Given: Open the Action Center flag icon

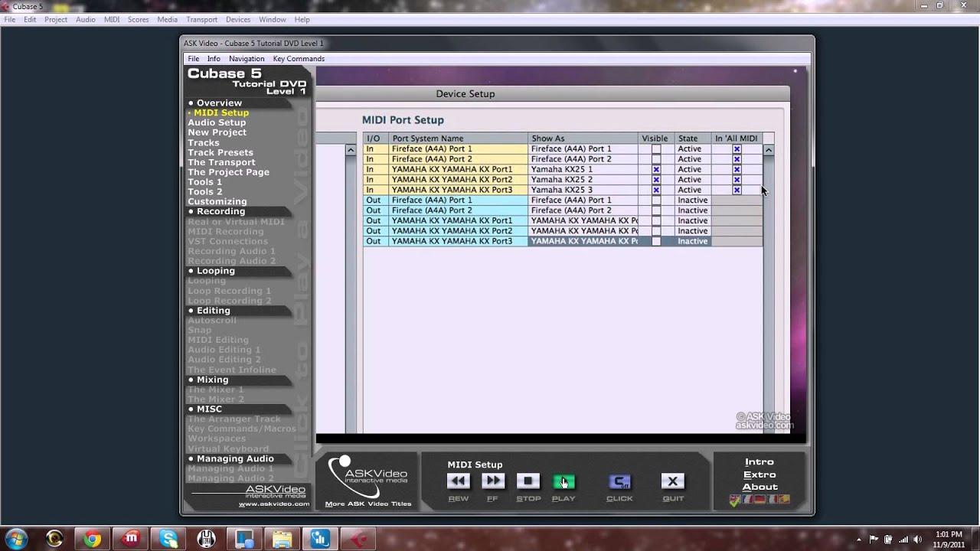Looking at the screenshot, I should click(x=874, y=540).
